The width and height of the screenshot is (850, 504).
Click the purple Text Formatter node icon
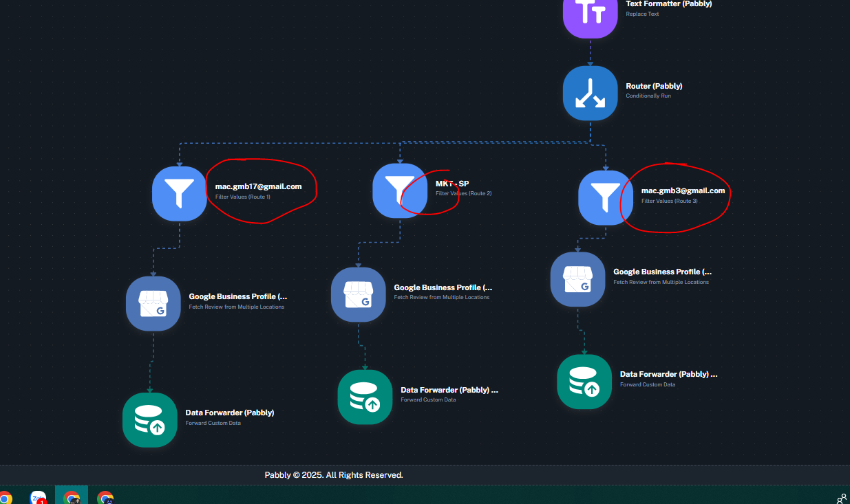click(x=590, y=15)
